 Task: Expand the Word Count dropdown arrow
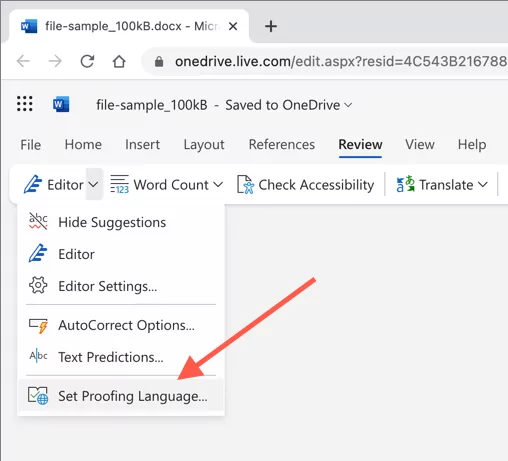click(x=218, y=184)
